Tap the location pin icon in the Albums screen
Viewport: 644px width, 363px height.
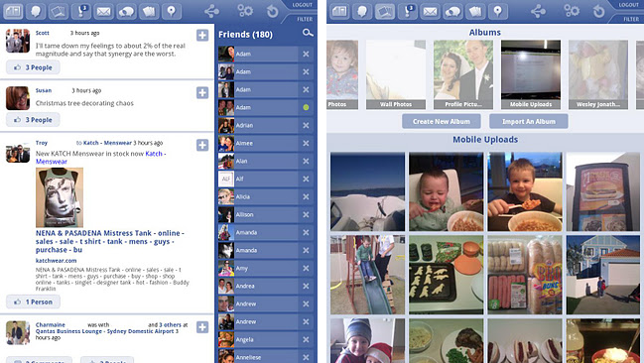click(498, 11)
